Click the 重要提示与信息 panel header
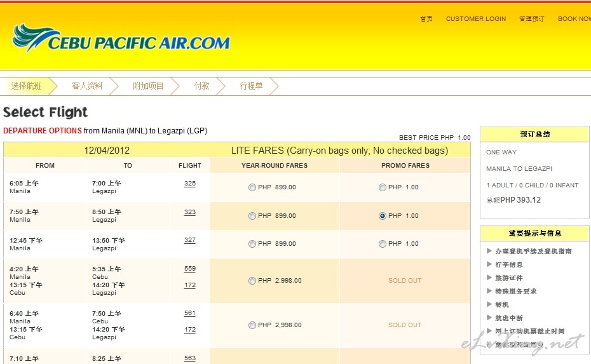Screen dimensions: 591x364 click(x=535, y=233)
